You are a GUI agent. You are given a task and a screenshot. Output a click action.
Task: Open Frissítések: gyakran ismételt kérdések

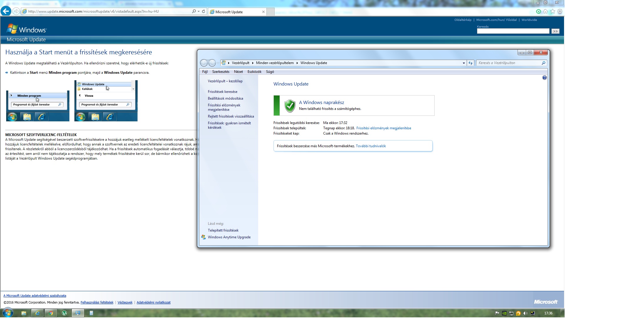click(229, 125)
